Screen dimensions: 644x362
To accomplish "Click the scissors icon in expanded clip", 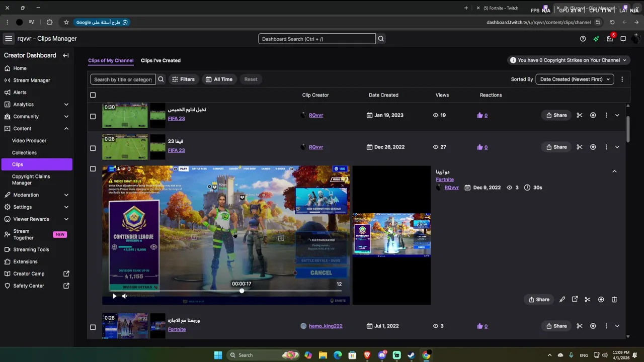I will 588,300.
